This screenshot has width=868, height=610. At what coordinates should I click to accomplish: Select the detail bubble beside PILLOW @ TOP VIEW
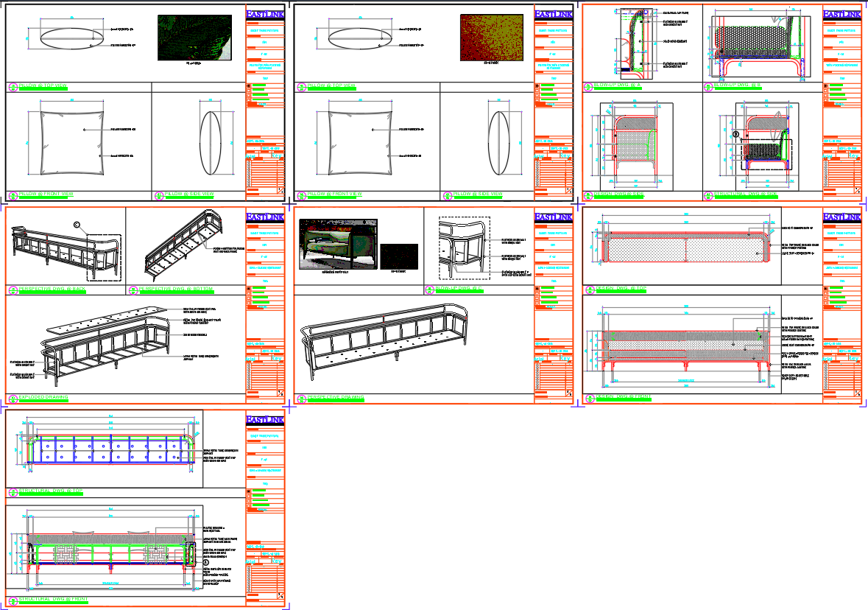[x=12, y=86]
